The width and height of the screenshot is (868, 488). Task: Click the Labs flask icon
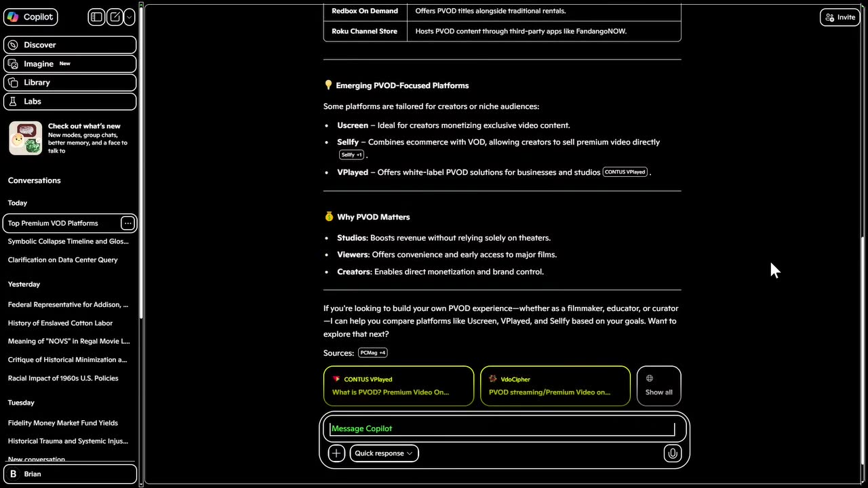tap(13, 102)
